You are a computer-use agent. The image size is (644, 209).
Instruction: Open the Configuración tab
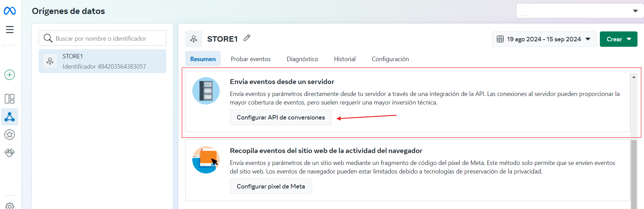(390, 59)
